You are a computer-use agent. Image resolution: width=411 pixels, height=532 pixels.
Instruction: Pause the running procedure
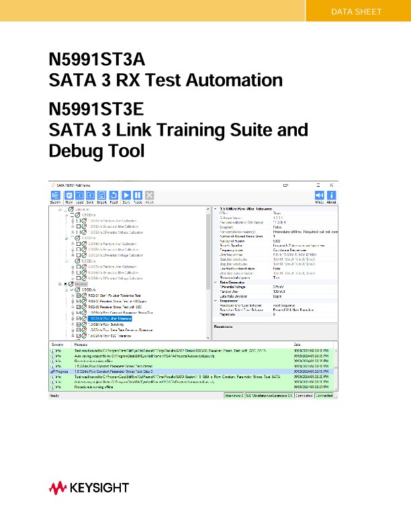pos(138,195)
